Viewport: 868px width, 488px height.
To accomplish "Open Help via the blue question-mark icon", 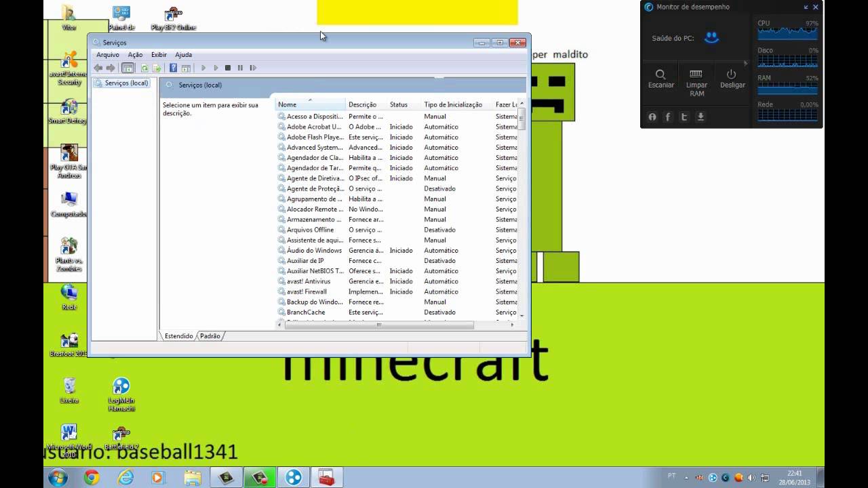I will tap(173, 68).
